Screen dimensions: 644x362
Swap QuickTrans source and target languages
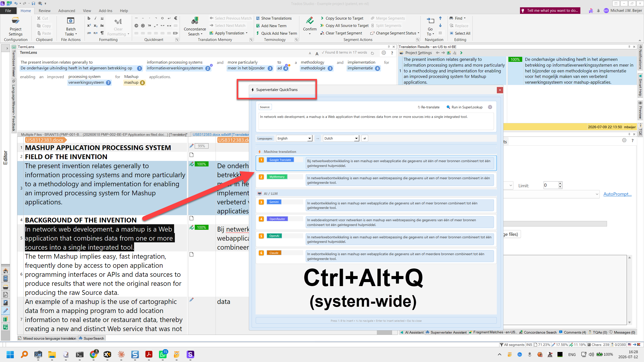(x=365, y=139)
